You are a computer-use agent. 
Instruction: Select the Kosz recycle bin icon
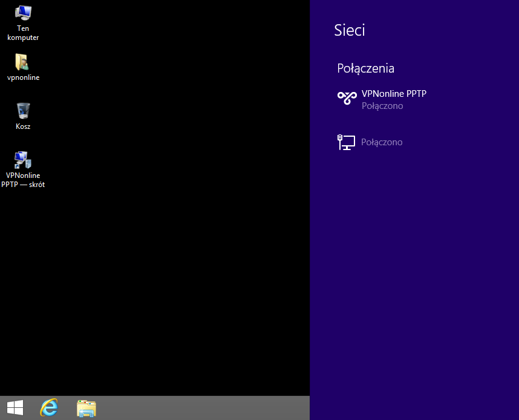point(23,111)
